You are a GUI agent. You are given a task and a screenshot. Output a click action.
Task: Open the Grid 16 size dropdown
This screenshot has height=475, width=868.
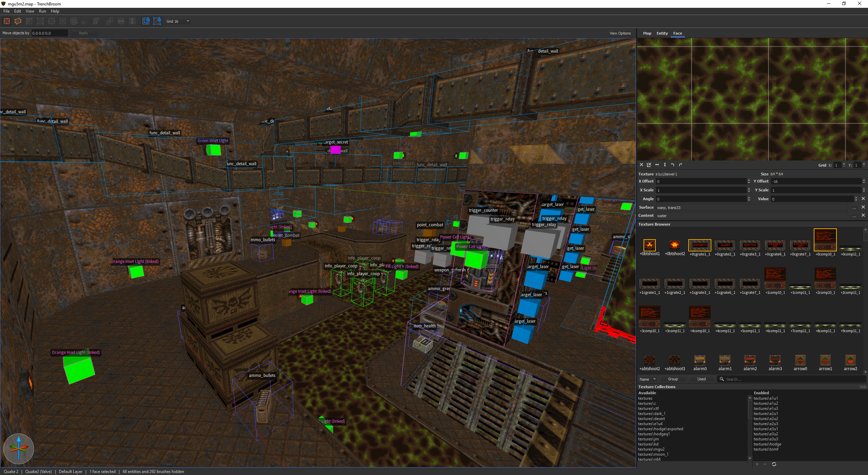pos(178,21)
